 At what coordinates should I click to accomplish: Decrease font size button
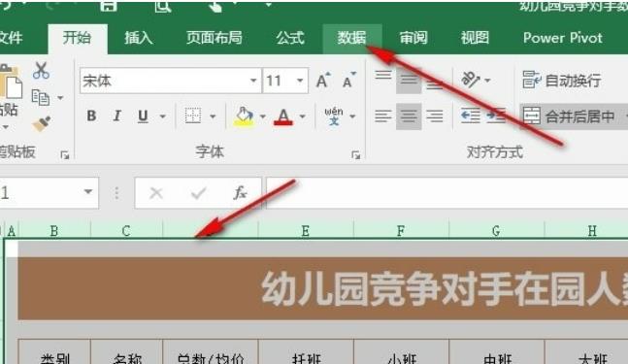tap(348, 81)
